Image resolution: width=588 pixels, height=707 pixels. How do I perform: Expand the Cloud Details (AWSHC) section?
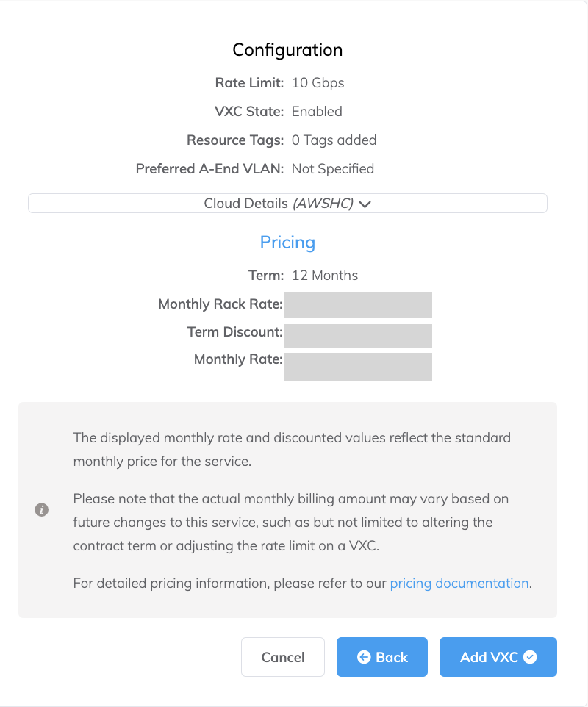[287, 204]
